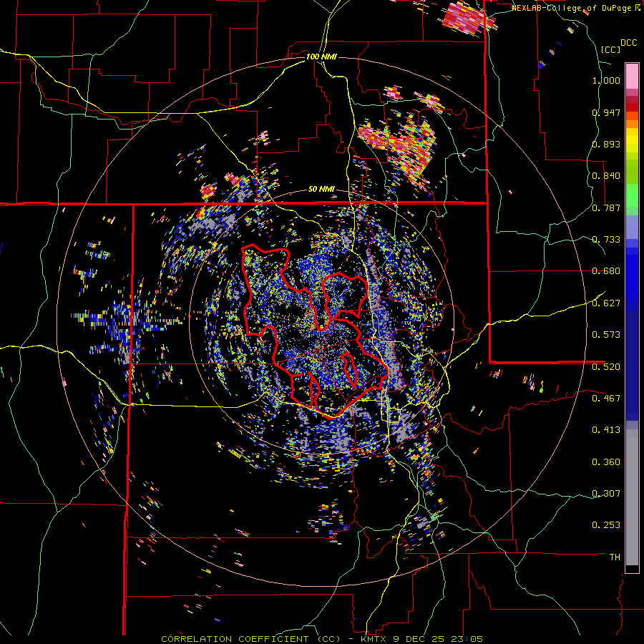The height and width of the screenshot is (644, 644).
Task: Click the DCC product label
Action: pos(629,43)
